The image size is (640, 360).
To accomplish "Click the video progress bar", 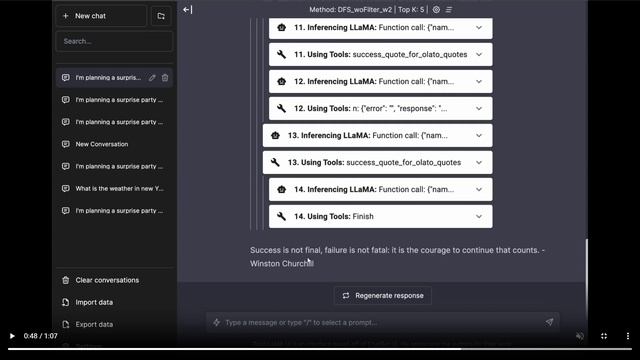I will pos(320,349).
